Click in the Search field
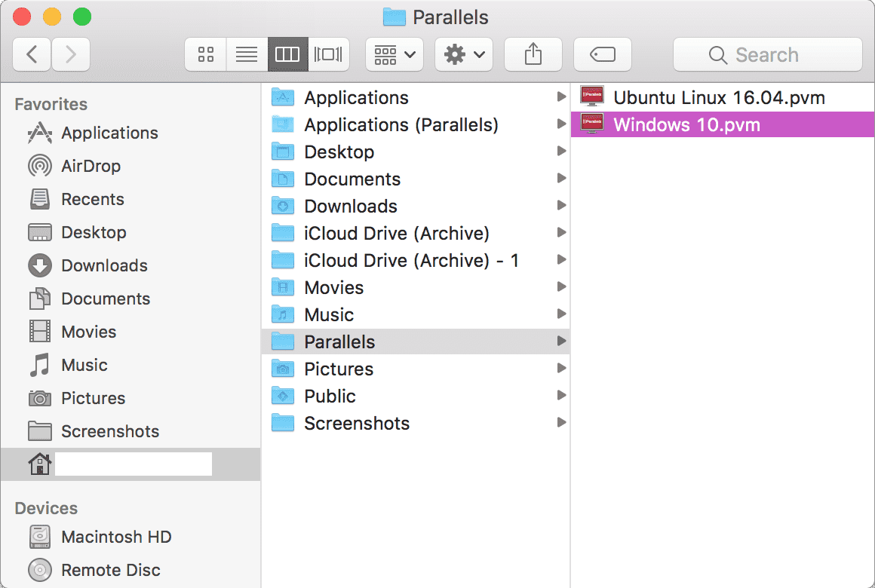Image resolution: width=875 pixels, height=588 pixels. click(767, 55)
